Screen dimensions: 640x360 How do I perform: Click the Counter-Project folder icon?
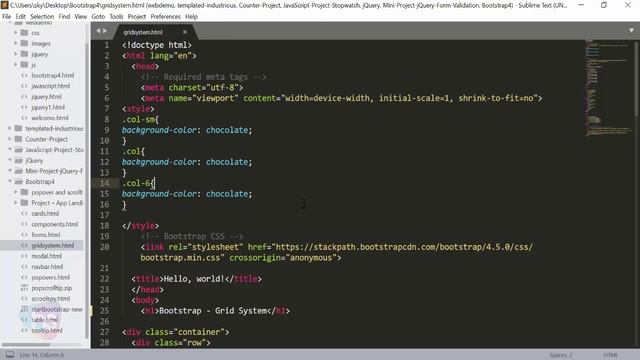[18, 139]
